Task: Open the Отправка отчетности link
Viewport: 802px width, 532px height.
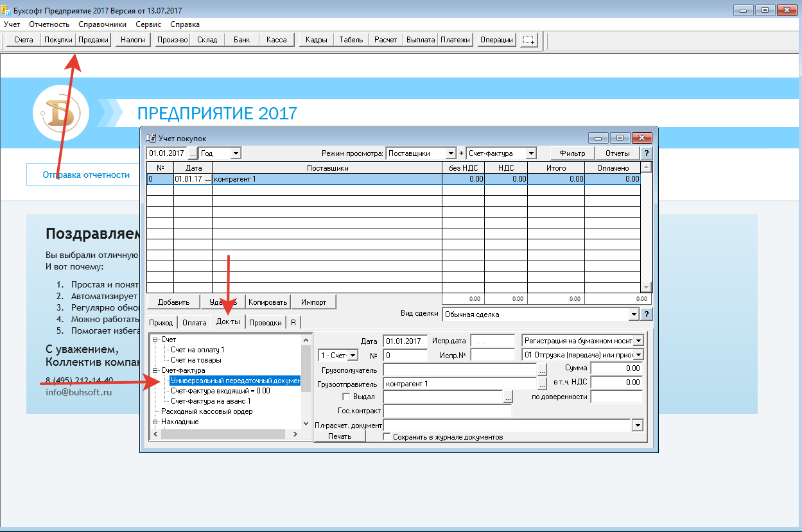Action: pyautogui.click(x=86, y=175)
